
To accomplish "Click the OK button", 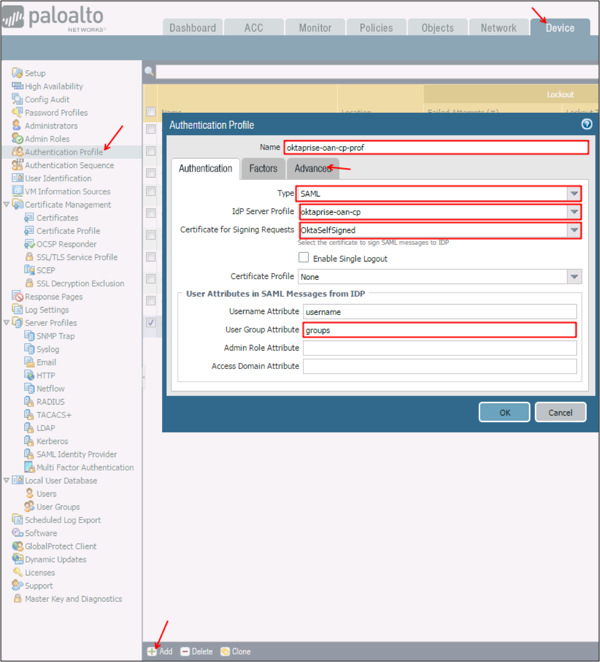I will (x=504, y=412).
